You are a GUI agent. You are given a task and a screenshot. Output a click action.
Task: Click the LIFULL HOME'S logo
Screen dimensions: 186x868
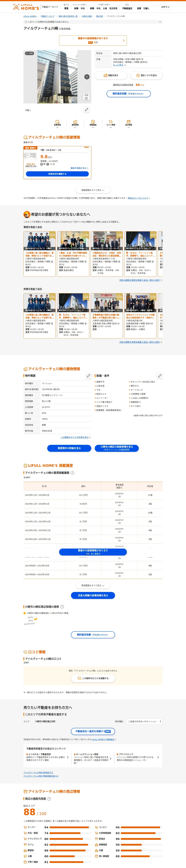click(26, 7)
